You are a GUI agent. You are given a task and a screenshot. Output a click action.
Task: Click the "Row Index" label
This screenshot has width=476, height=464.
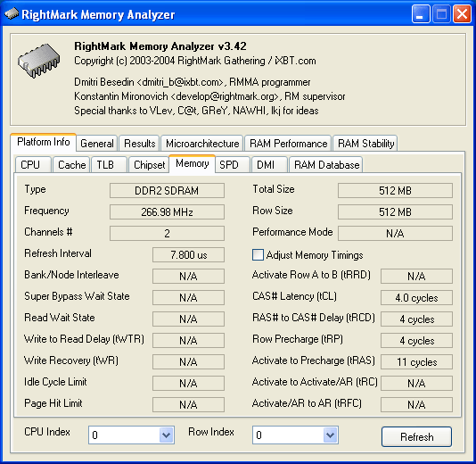[x=211, y=432]
